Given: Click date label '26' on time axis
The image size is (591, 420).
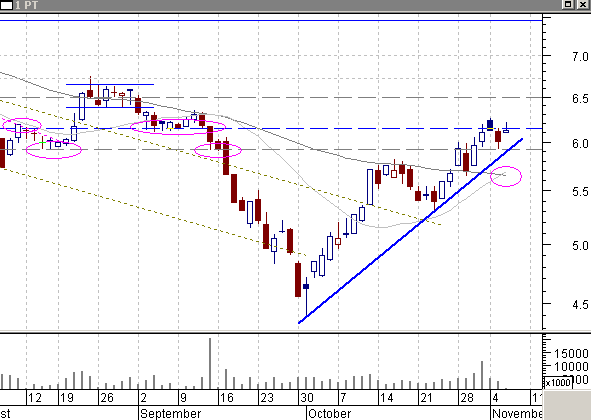Looking at the screenshot, I should (x=107, y=398).
